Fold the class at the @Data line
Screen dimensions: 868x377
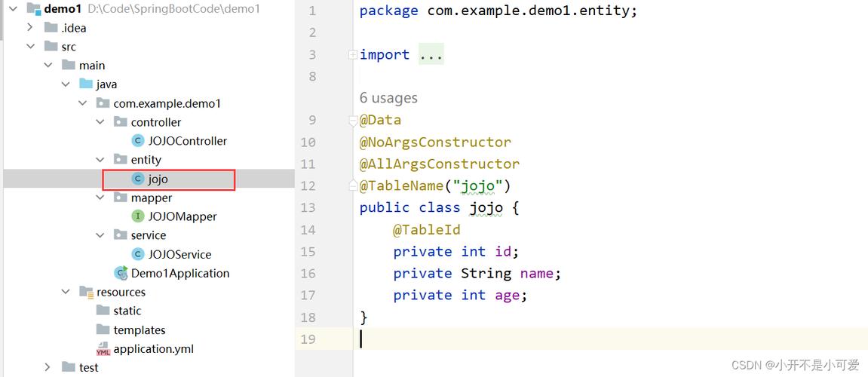click(353, 120)
